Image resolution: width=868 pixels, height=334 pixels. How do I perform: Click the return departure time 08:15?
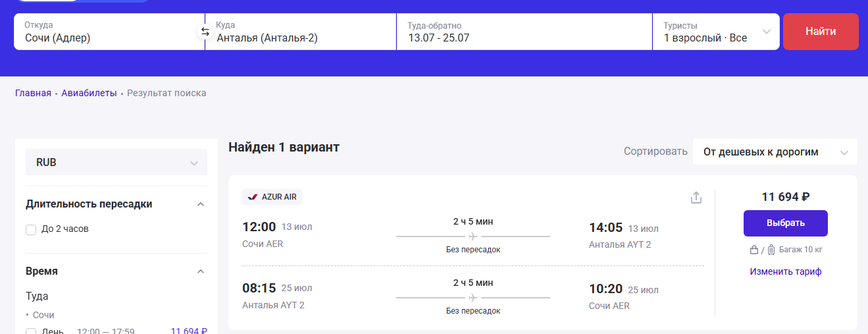click(x=259, y=289)
